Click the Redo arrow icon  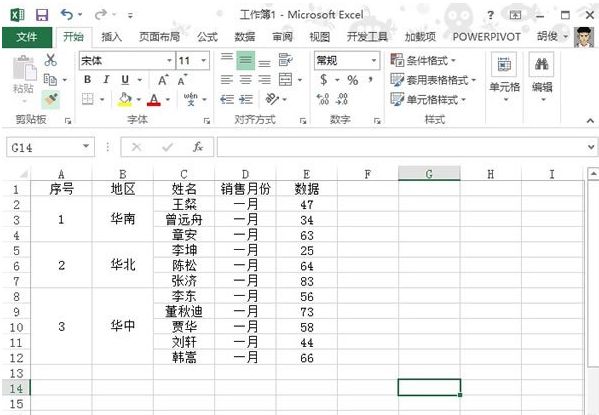click(x=100, y=15)
